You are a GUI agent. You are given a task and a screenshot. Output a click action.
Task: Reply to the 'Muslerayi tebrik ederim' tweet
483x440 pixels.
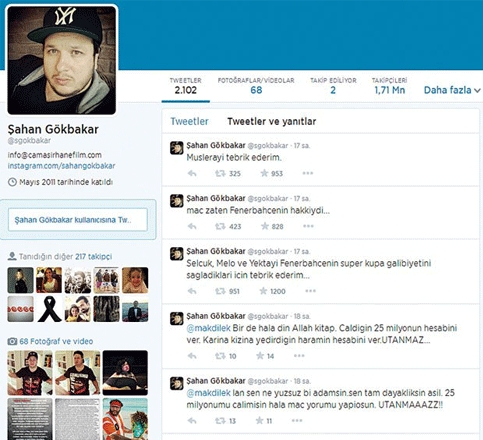(192, 173)
